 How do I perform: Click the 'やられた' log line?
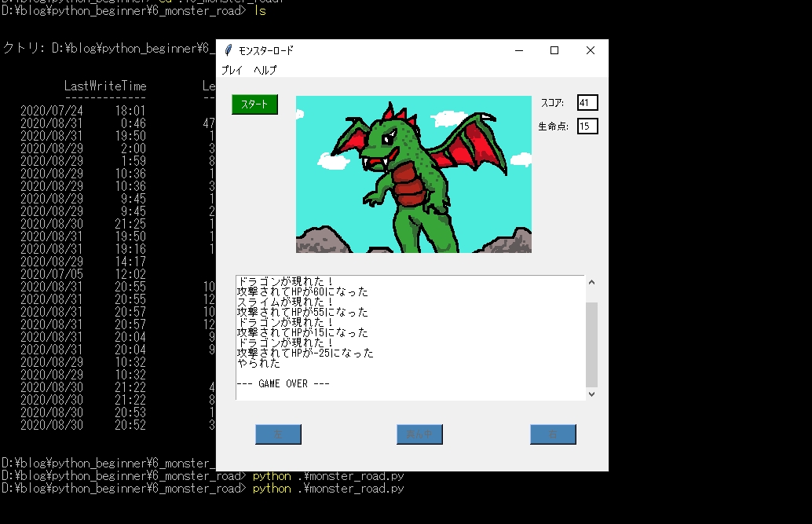point(258,363)
